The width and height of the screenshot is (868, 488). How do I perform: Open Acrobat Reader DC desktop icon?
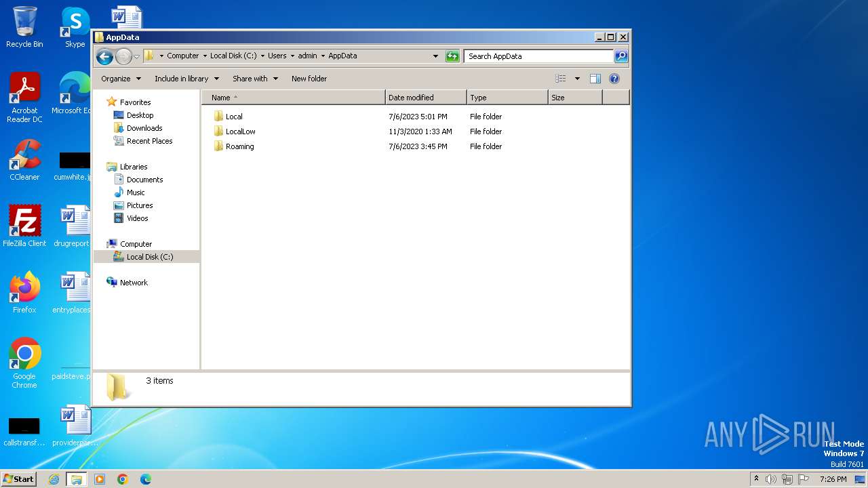(24, 97)
